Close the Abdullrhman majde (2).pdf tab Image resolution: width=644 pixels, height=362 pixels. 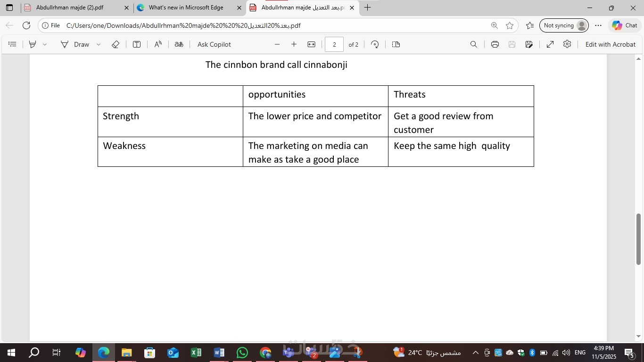[126, 8]
